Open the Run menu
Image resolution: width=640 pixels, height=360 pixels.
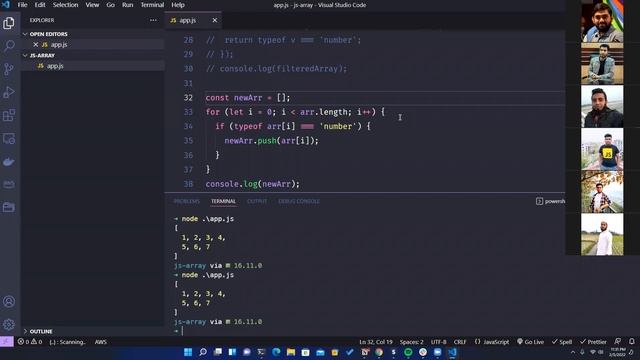(128, 5)
